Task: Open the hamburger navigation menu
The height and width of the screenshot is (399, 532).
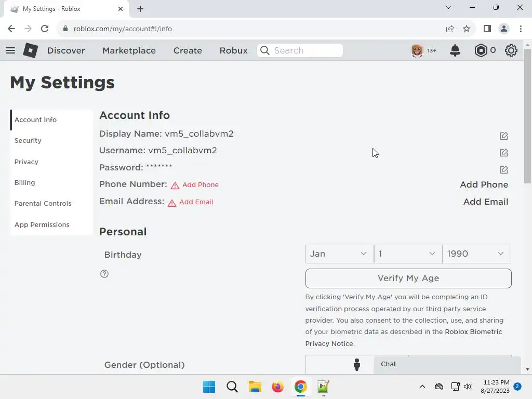Action: coord(10,50)
